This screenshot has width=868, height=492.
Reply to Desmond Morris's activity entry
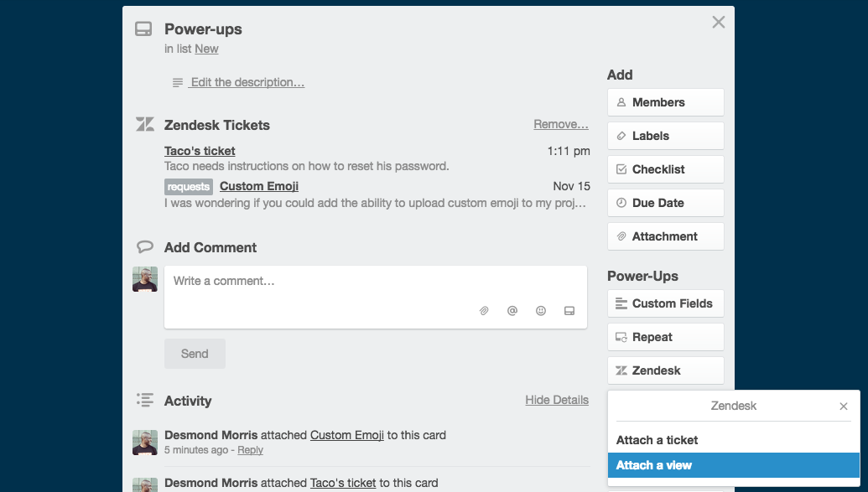(x=250, y=450)
